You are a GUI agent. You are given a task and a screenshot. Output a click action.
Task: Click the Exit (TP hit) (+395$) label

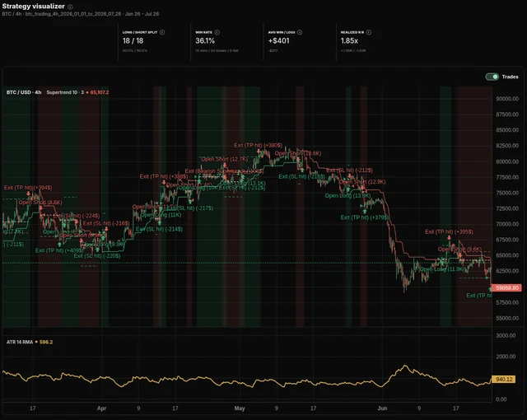click(449, 232)
